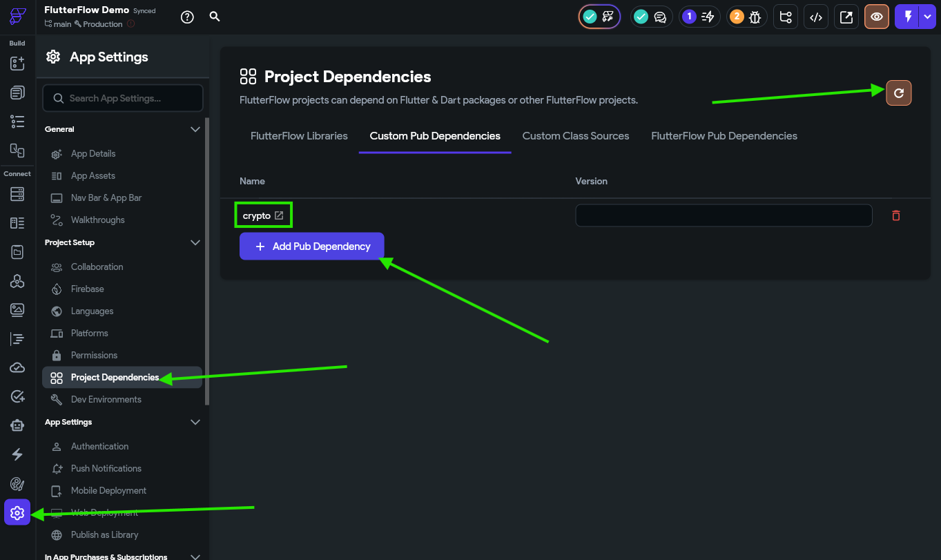The width and height of the screenshot is (941, 560).
Task: Open Push Notifications settings
Action: coord(124,468)
